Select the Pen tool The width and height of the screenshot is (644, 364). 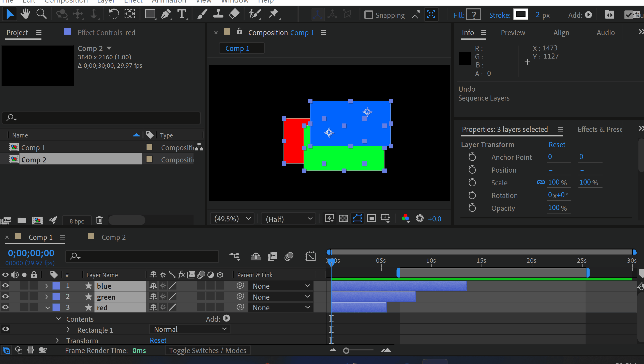[x=166, y=14]
